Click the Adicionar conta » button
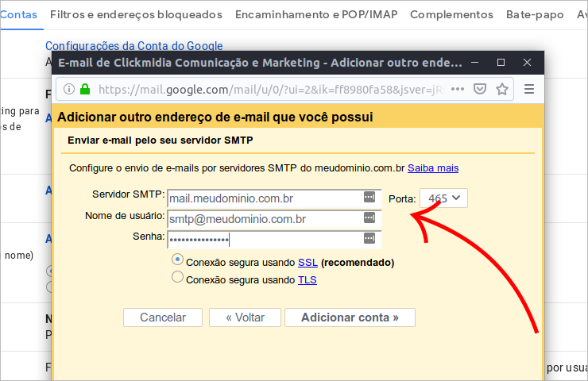 (350, 317)
